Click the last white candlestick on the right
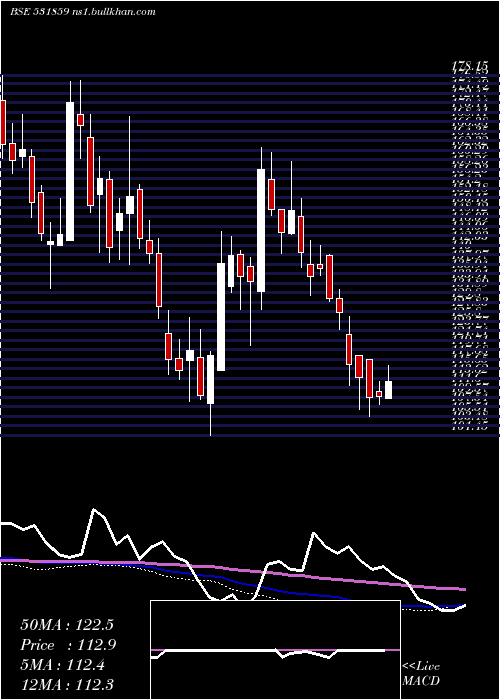The height and width of the screenshot is (700, 500). pyautogui.click(x=388, y=390)
